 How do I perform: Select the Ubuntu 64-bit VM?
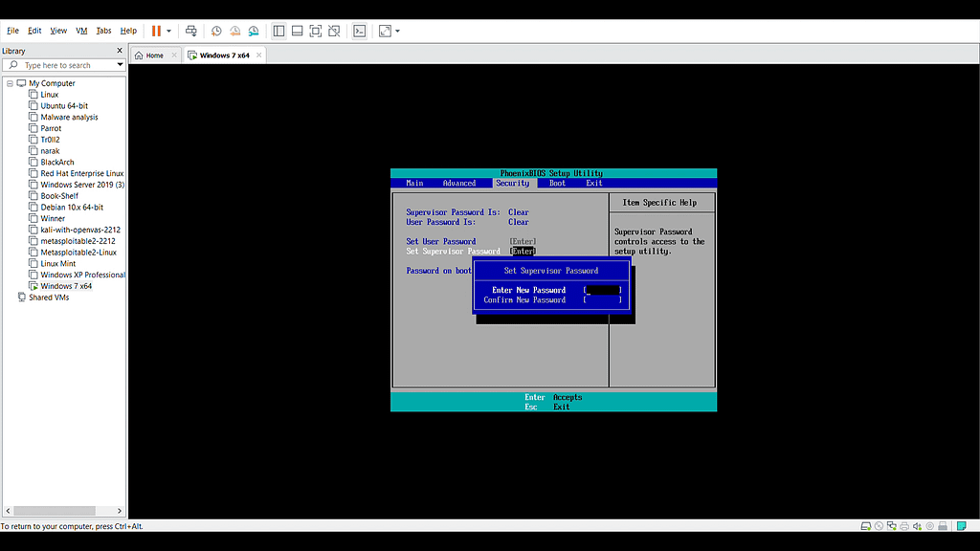64,105
